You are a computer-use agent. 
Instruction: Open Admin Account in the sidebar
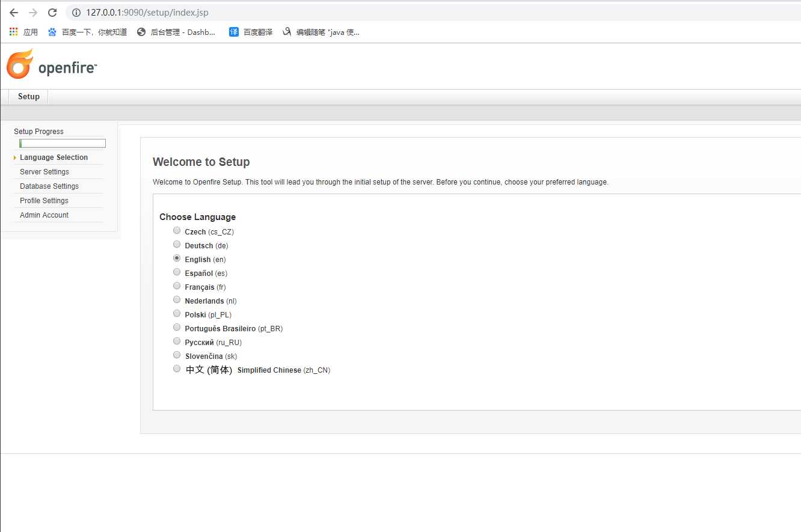point(44,215)
